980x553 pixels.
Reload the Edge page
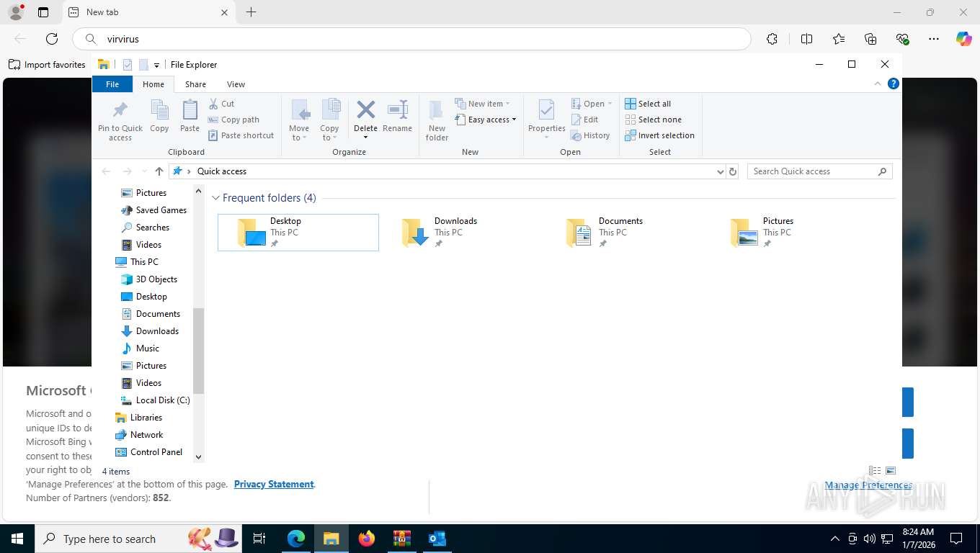coord(52,39)
